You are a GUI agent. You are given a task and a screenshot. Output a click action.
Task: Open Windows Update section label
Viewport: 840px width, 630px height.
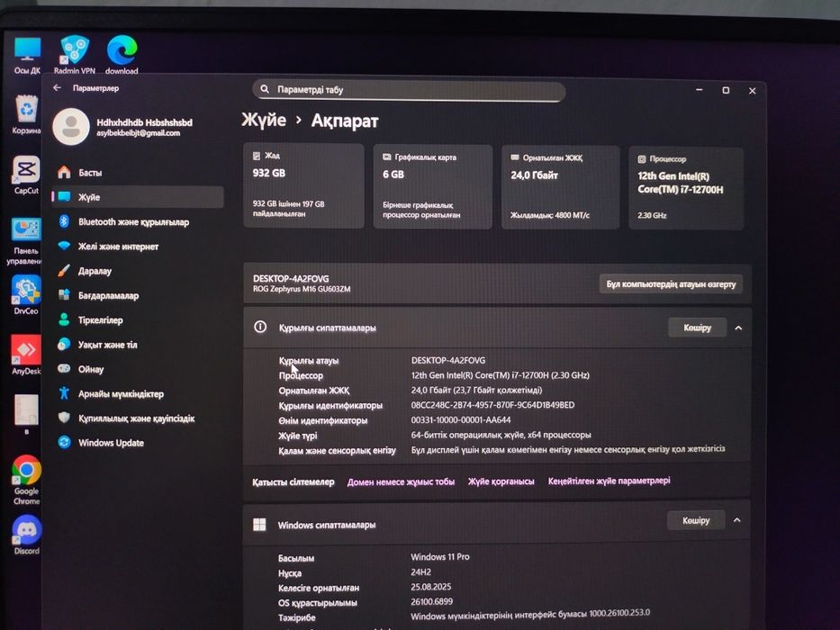(x=111, y=443)
